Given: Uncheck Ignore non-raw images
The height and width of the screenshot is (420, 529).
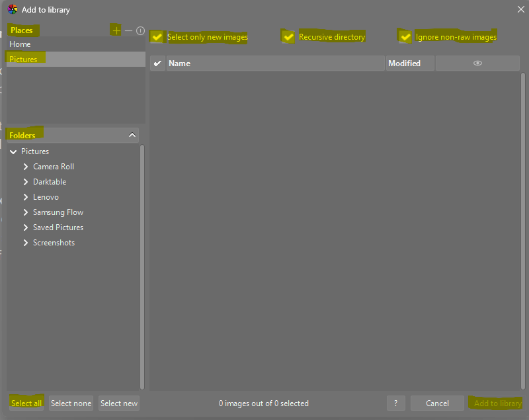Looking at the screenshot, I should pos(405,37).
